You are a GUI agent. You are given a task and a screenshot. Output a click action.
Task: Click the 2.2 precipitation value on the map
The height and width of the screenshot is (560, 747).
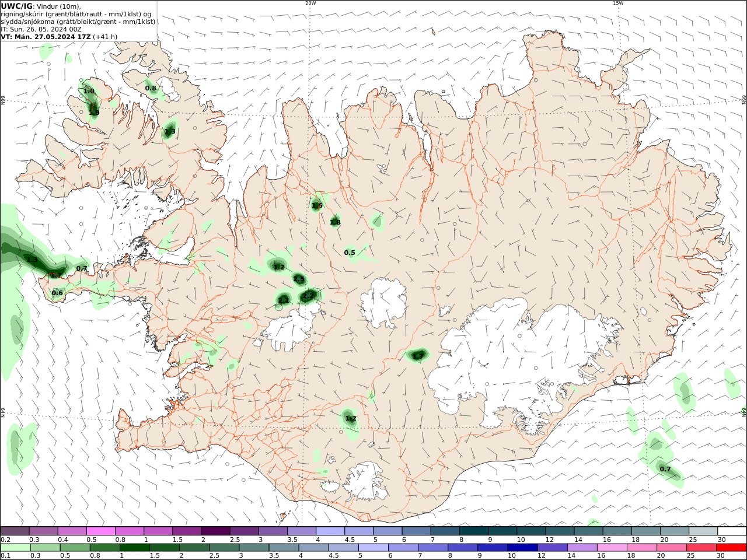coord(308,296)
